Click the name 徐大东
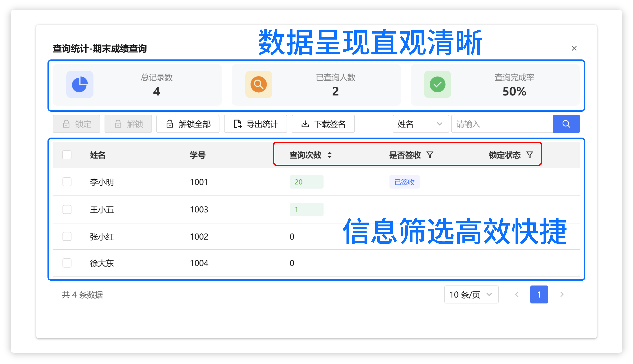Viewport: 633px width, 364px height. (x=102, y=263)
